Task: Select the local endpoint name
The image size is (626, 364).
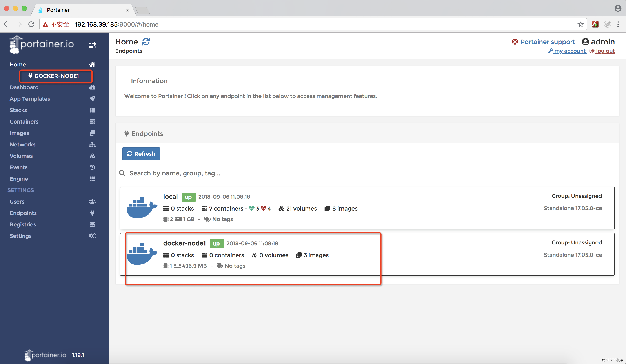Action: tap(170, 197)
